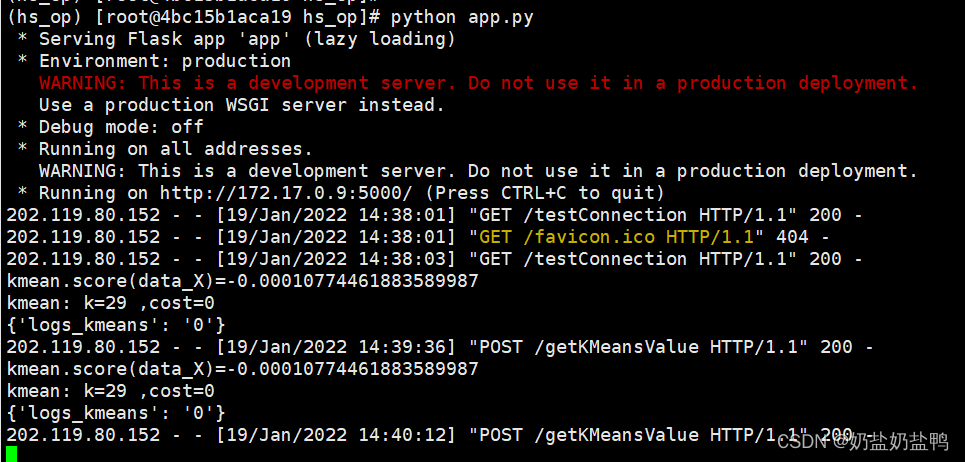
Task: Click the '(Press CTRL+C to quit)' text
Action: (543, 193)
